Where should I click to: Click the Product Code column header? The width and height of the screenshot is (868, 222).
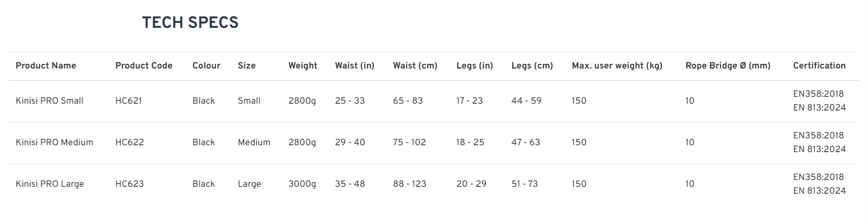pos(144,66)
